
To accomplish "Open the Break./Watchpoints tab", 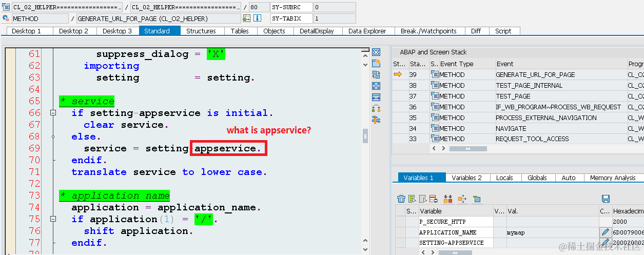I will click(x=428, y=31).
